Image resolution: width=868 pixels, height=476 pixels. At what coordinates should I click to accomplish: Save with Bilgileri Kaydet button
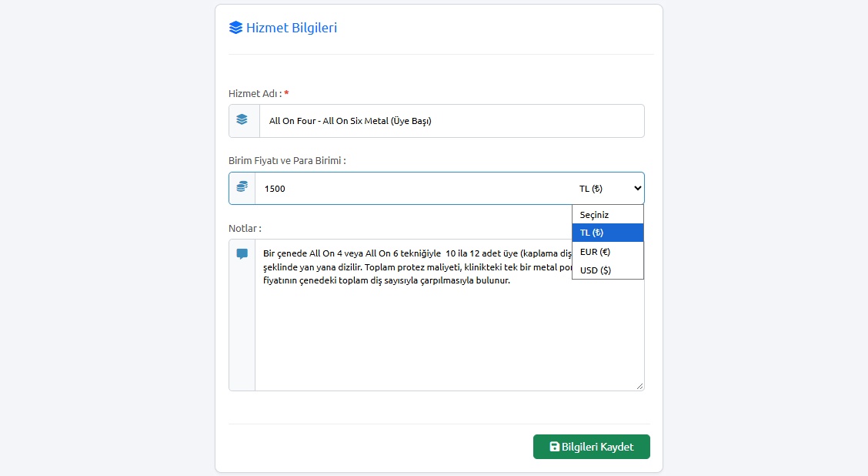(591, 447)
